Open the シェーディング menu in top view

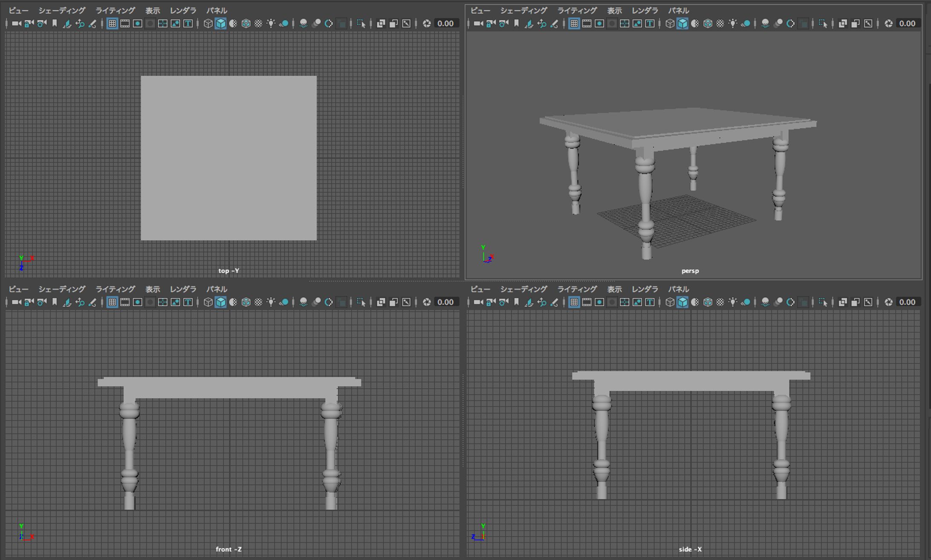[x=61, y=11]
